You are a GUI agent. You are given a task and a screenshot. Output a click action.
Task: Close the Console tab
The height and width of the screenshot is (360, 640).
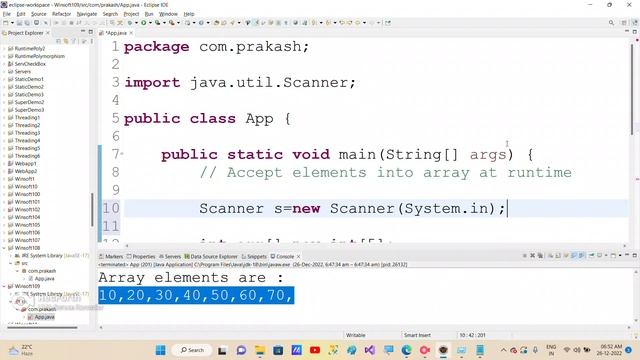pos(298,256)
